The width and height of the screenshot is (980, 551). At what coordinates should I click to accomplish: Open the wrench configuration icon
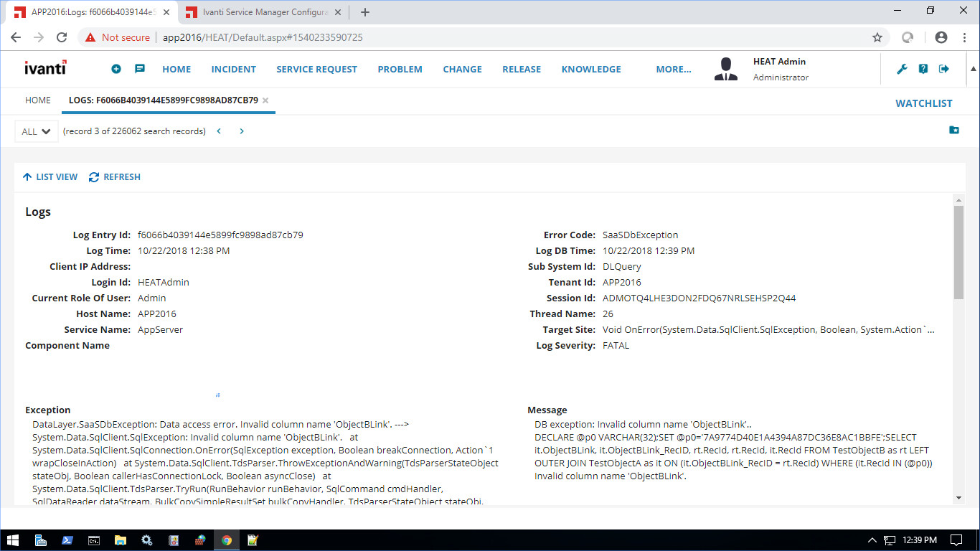(x=903, y=69)
